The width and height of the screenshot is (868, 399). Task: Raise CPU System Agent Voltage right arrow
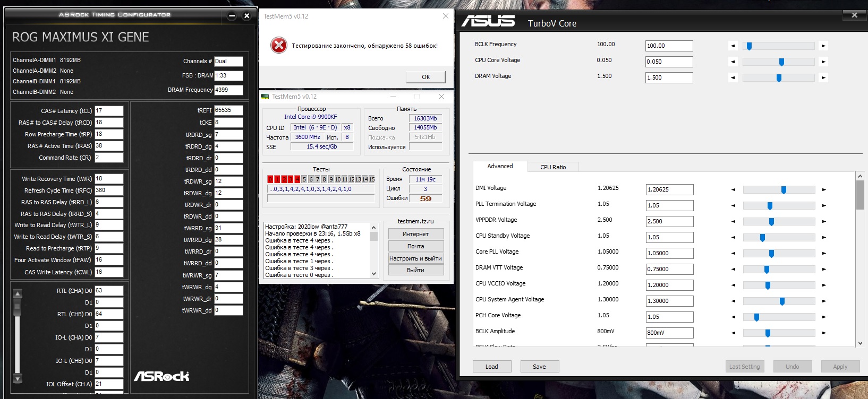click(x=824, y=301)
